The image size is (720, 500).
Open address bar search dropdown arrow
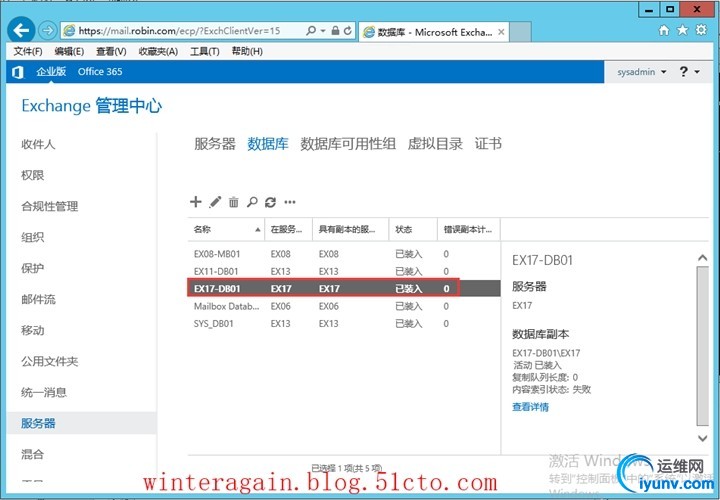323,30
